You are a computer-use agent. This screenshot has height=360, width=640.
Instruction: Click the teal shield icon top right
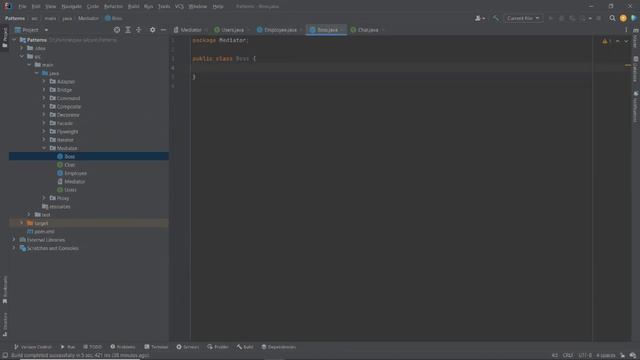(x=633, y=18)
